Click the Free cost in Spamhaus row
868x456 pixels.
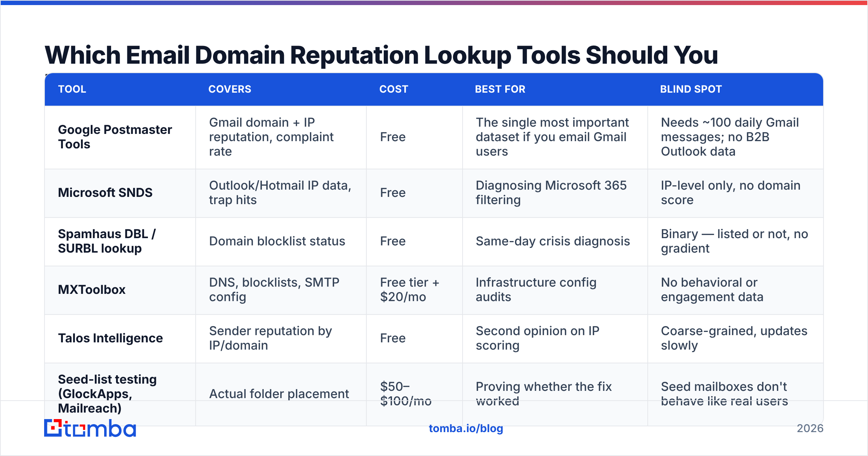[x=414, y=242]
